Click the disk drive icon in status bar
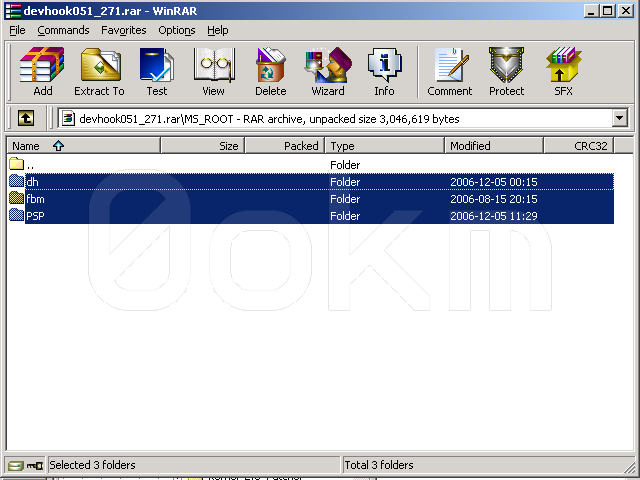 16,465
